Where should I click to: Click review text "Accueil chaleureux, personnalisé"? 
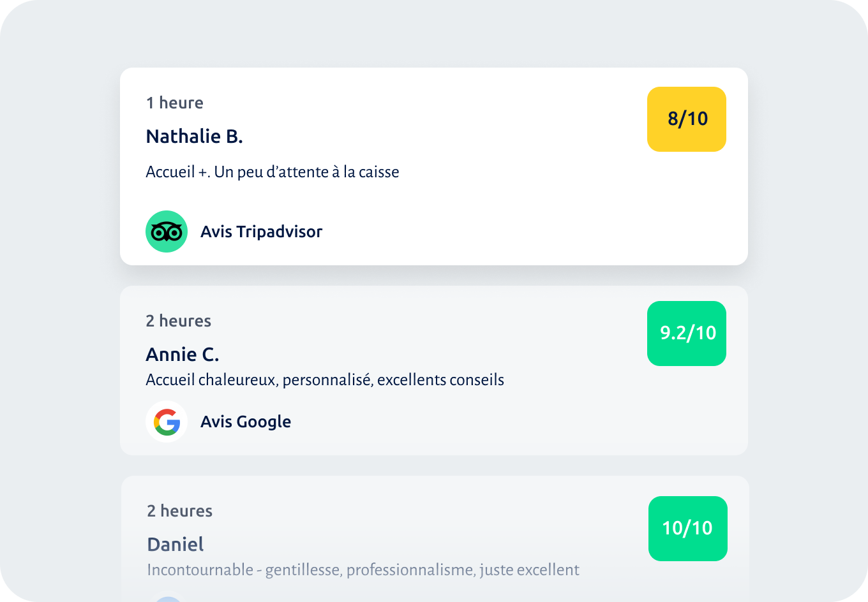click(325, 380)
